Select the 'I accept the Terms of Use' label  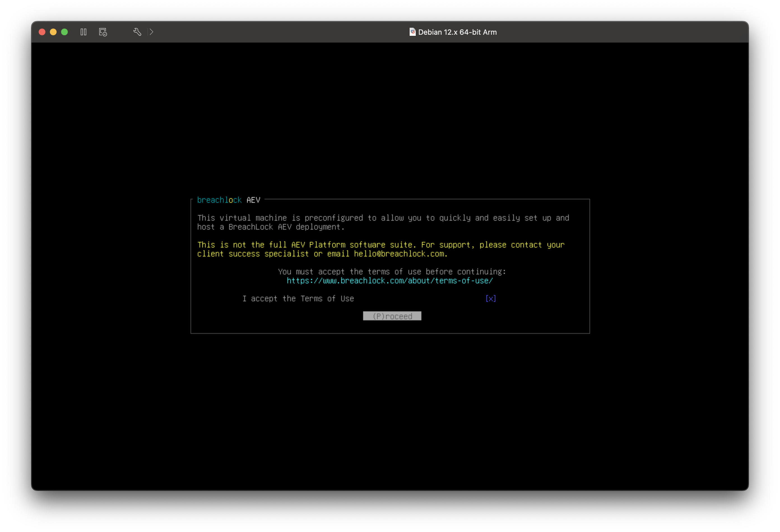298,298
